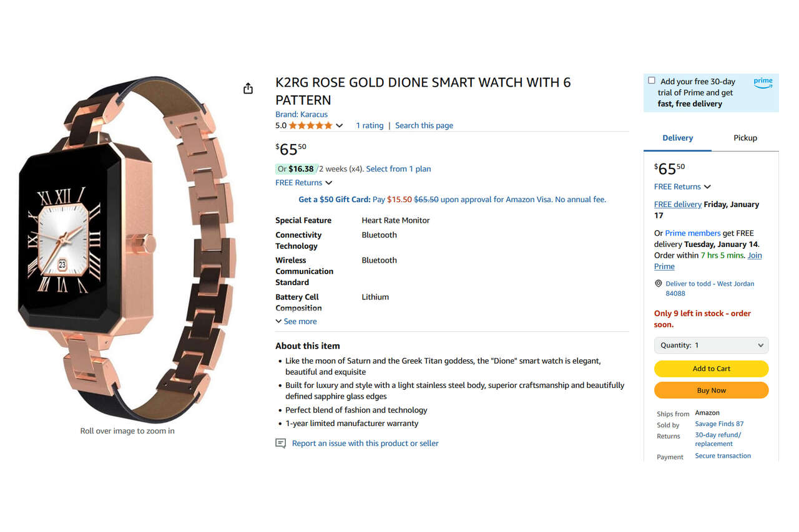
Task: Follow the Search this page link
Action: (x=424, y=125)
